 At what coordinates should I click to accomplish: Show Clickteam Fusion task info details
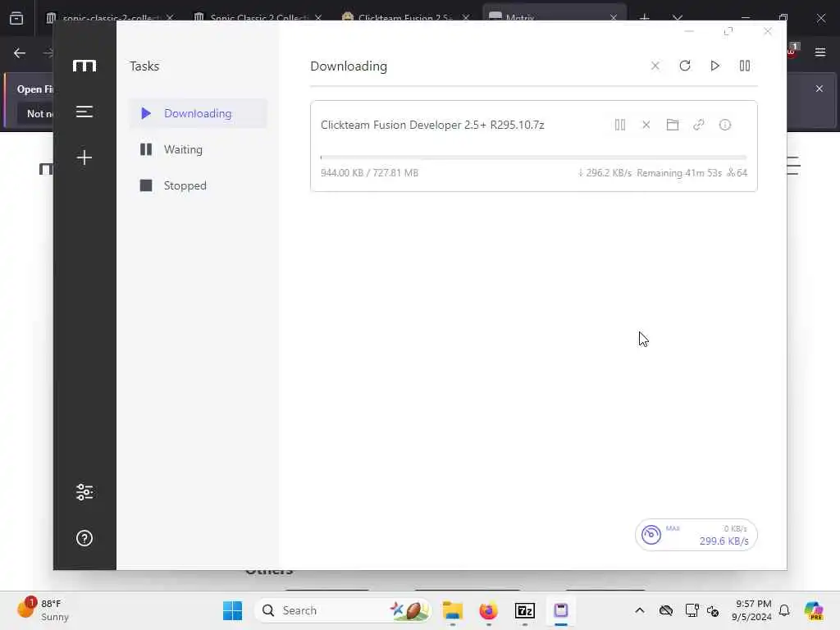click(x=725, y=125)
